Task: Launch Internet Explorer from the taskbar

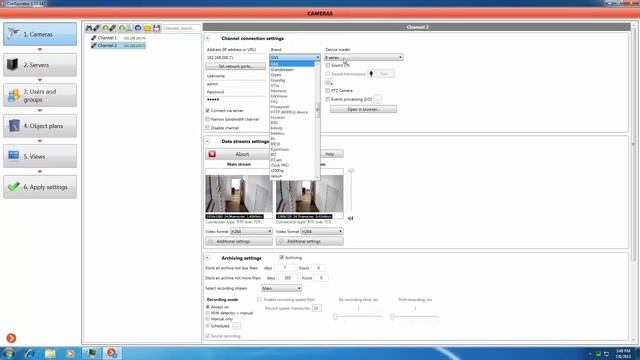Action: click(x=30, y=353)
